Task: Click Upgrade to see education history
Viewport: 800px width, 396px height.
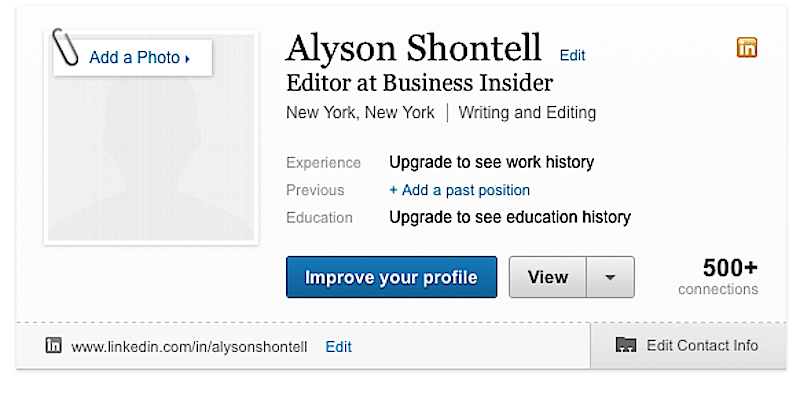Action: [x=510, y=217]
